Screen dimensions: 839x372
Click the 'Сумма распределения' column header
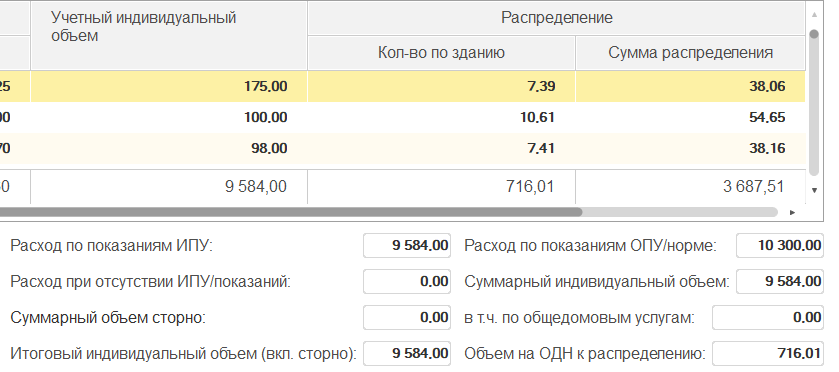tap(690, 53)
